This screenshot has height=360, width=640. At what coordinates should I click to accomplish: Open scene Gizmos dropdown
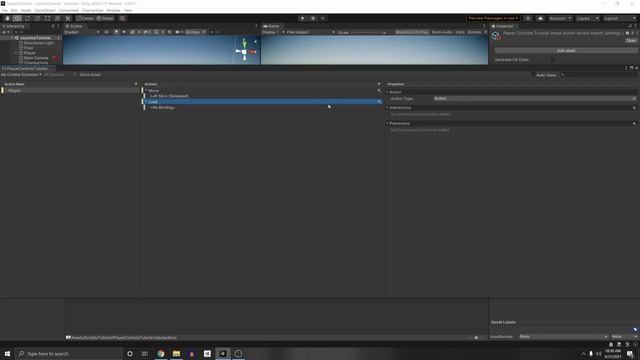tap(195, 32)
